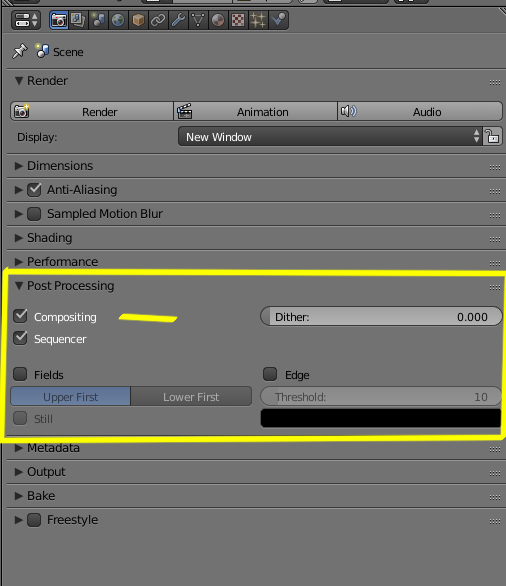Uncheck the Compositing checkbox
Viewport: 506px width, 586px height.
(x=20, y=316)
